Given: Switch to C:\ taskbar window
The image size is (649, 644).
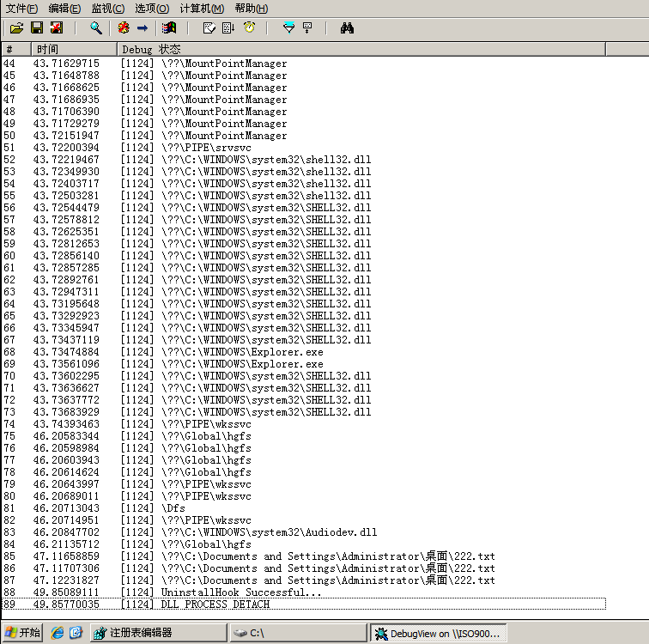Looking at the screenshot, I should pyautogui.click(x=299, y=633).
